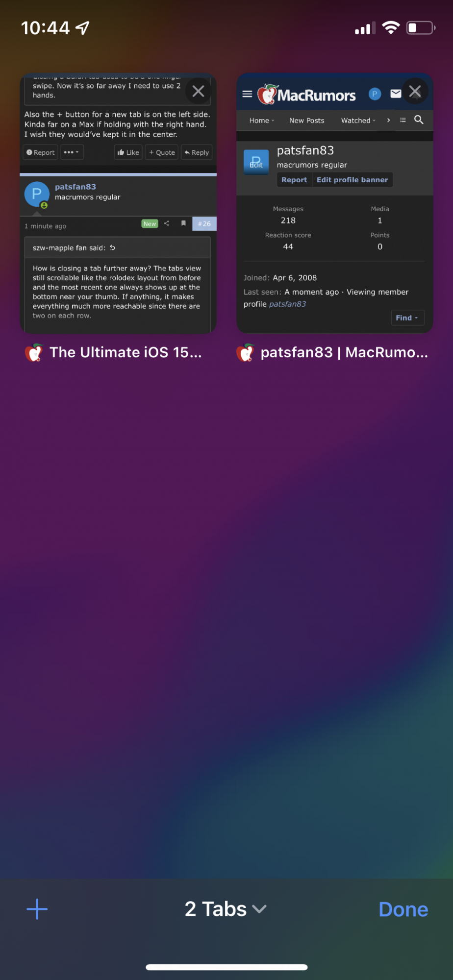Image resolution: width=453 pixels, height=980 pixels.
Task: Click the Reaction score 44
Action: pyautogui.click(x=288, y=247)
